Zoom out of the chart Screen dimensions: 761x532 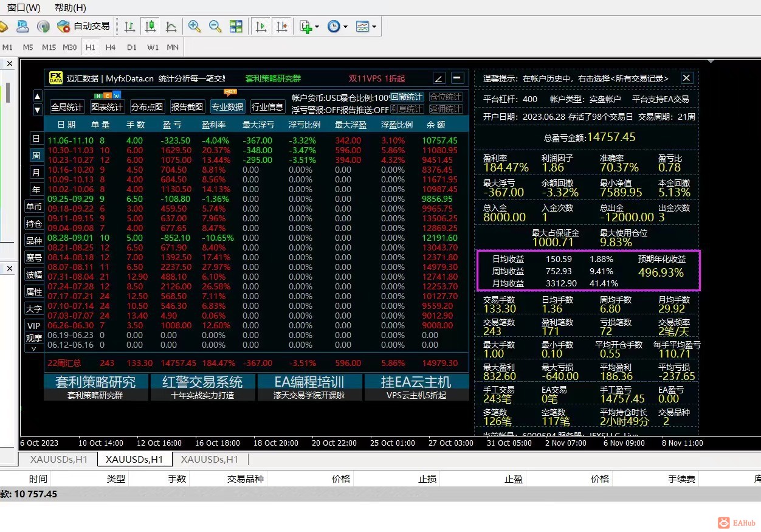click(215, 26)
